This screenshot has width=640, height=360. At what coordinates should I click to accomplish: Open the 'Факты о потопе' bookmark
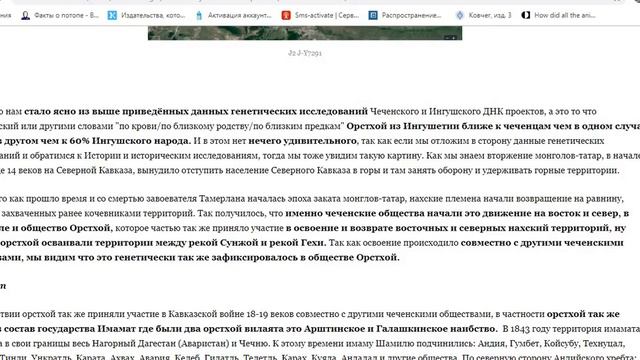coord(60,16)
